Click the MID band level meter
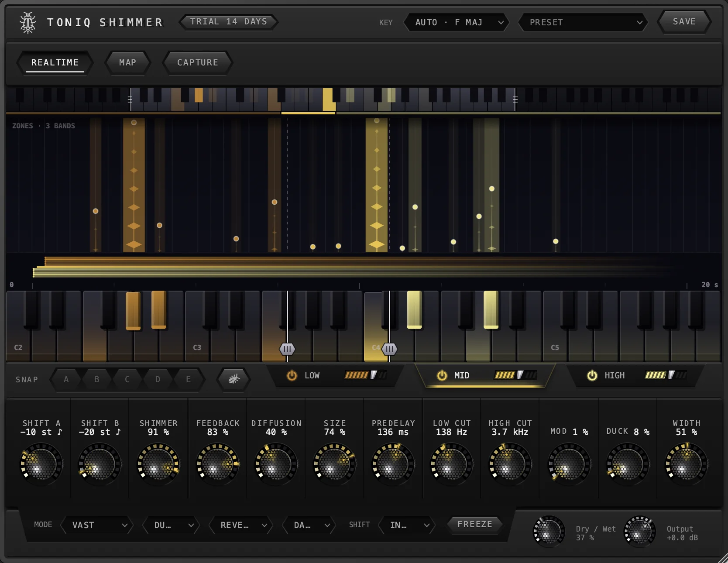 (515, 375)
